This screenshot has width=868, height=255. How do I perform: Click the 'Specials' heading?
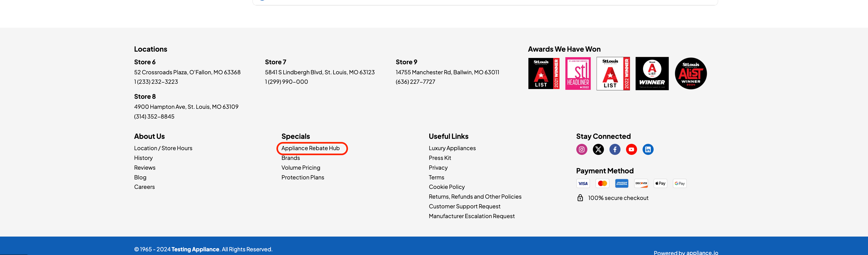pyautogui.click(x=295, y=136)
